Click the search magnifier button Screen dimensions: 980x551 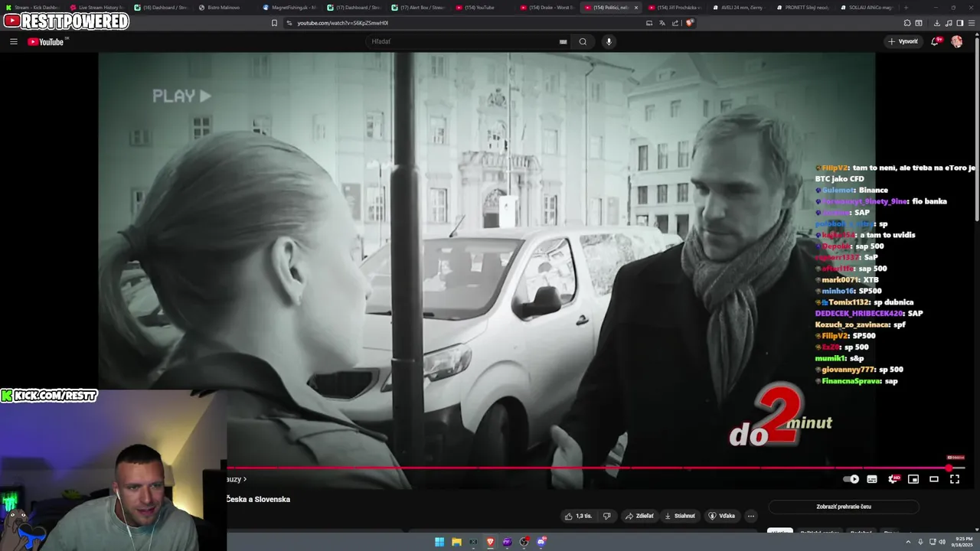(x=583, y=41)
